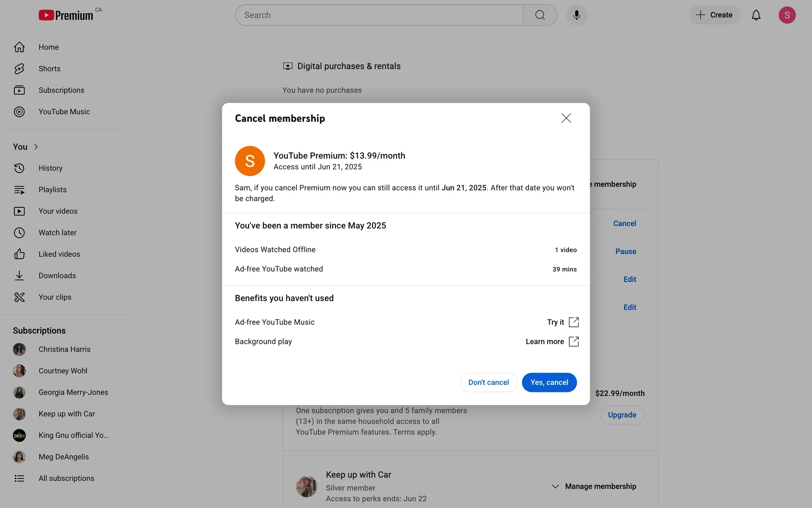This screenshot has height=508, width=812.
Task: Confirm with Yes, cancel button
Action: pyautogui.click(x=549, y=382)
